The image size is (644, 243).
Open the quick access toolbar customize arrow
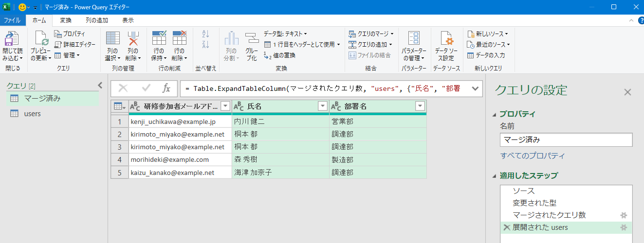[x=36, y=7]
